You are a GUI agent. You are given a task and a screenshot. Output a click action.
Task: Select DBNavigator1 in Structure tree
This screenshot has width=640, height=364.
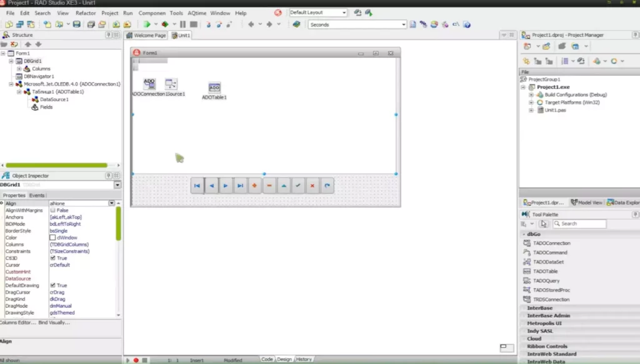click(39, 77)
